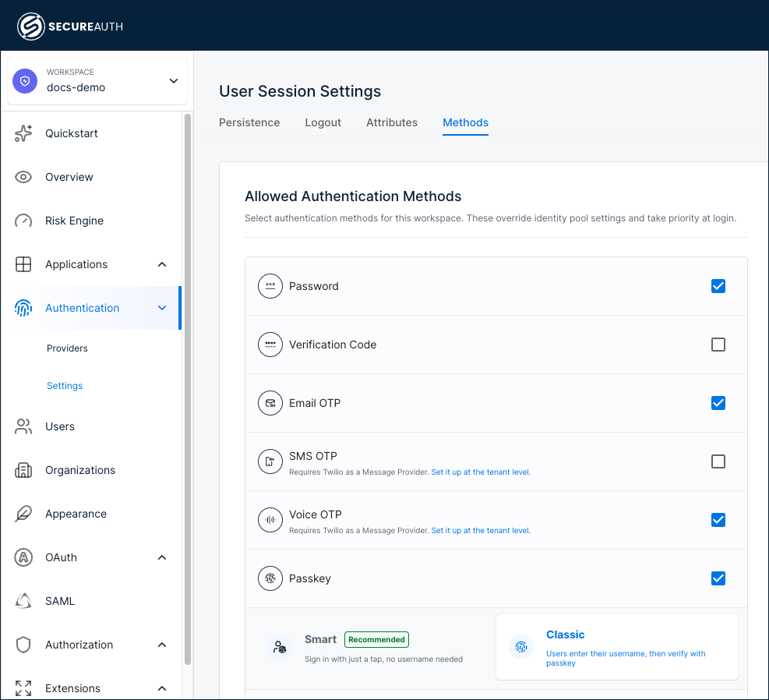Click the Organizations building icon

point(23,470)
